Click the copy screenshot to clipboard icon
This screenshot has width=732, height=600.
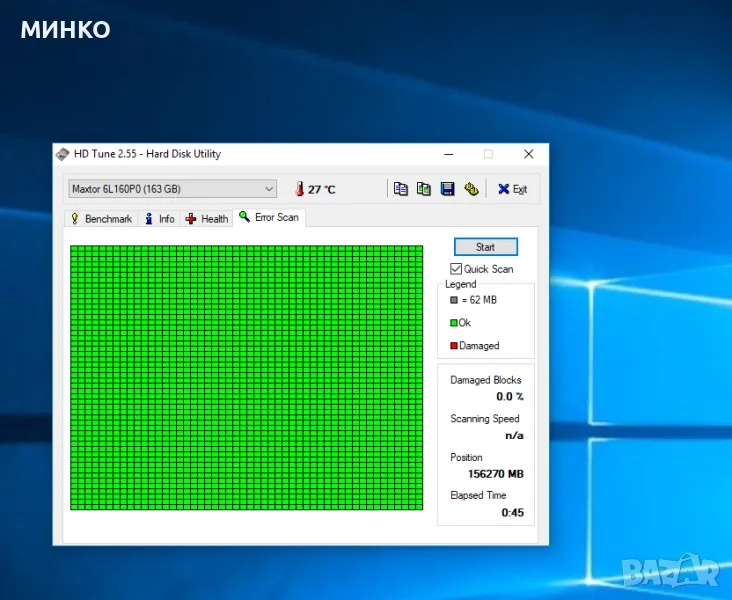pos(424,189)
